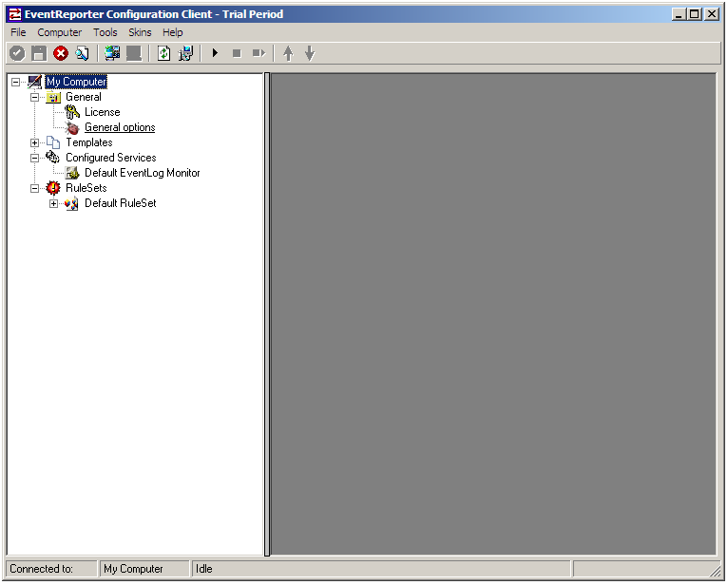Click the EventReporter title bar app icon
Screen dimensions: 728x585
click(x=15, y=14)
